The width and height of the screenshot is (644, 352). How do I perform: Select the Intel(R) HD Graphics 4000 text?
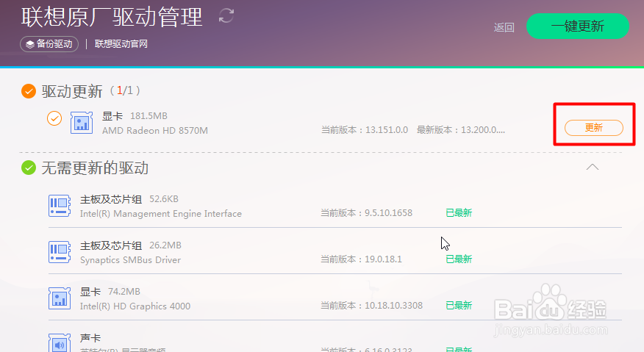pyautogui.click(x=135, y=306)
